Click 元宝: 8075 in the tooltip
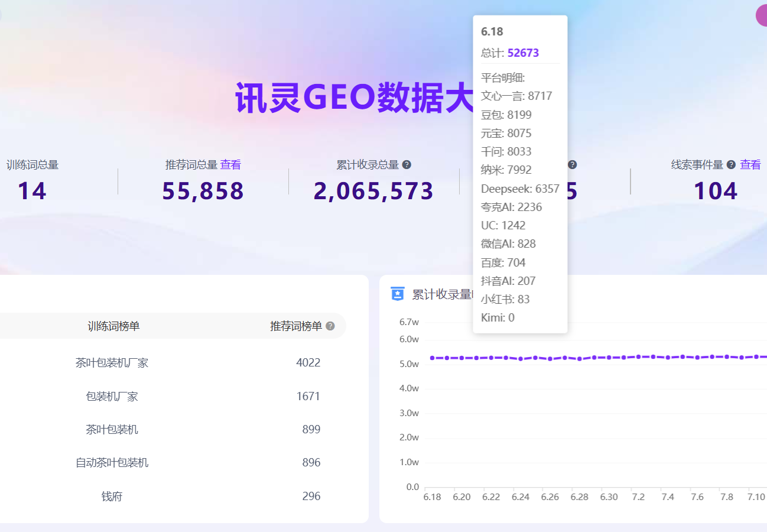 pos(506,133)
